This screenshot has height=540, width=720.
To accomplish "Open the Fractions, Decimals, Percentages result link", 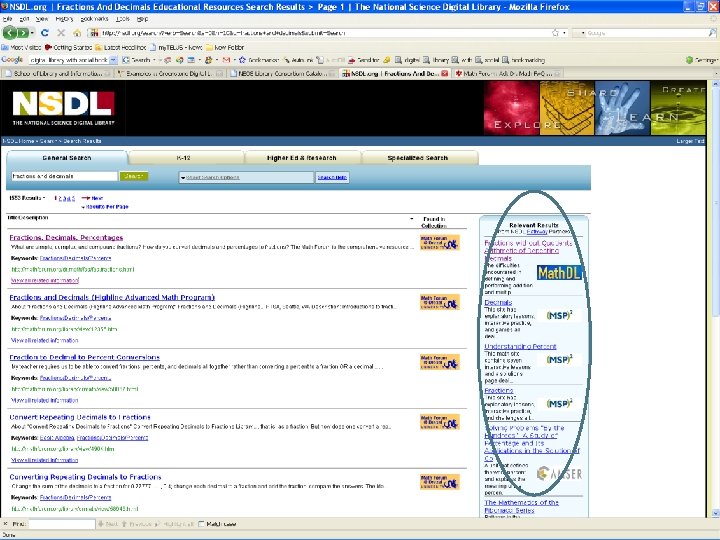I will 66,237.
